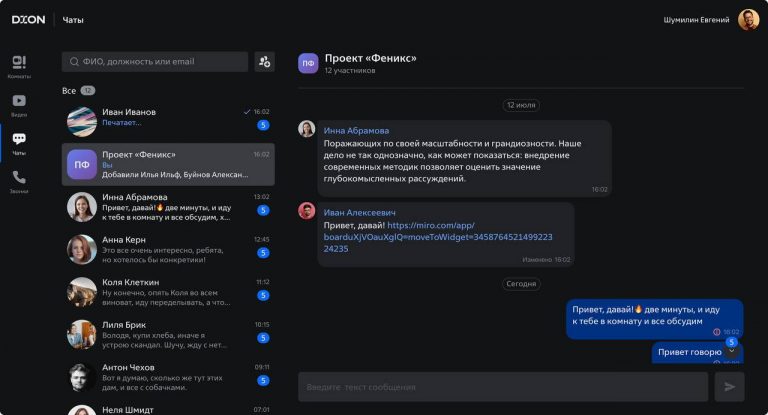Click the 12 июля date separator
Viewport: 768px width, 415px height.
pyautogui.click(x=521, y=105)
